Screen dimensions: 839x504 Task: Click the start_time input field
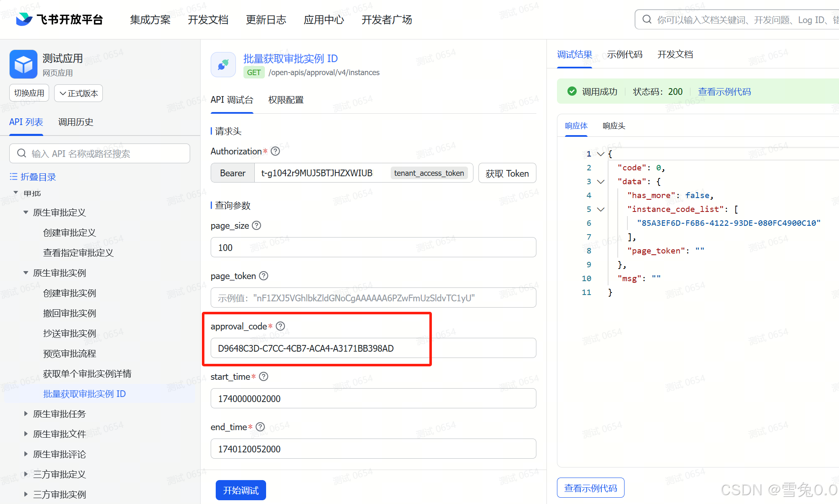[373, 399]
